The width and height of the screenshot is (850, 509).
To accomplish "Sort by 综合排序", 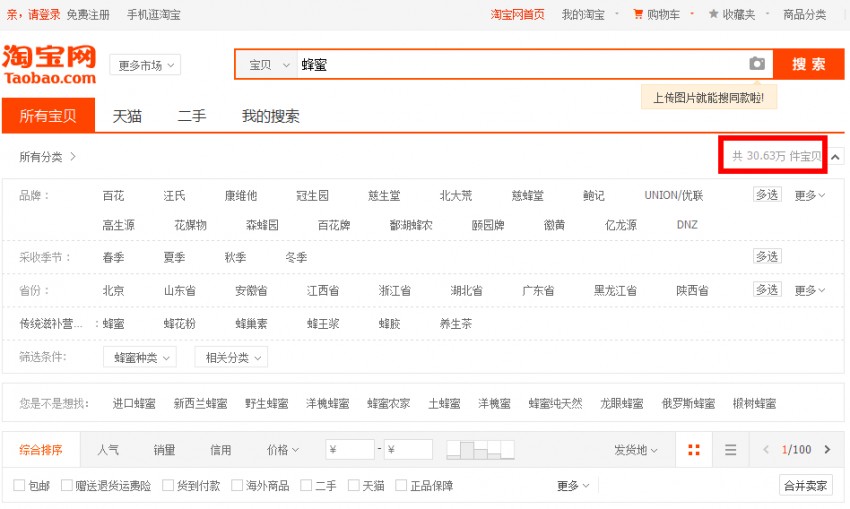I will [x=41, y=449].
